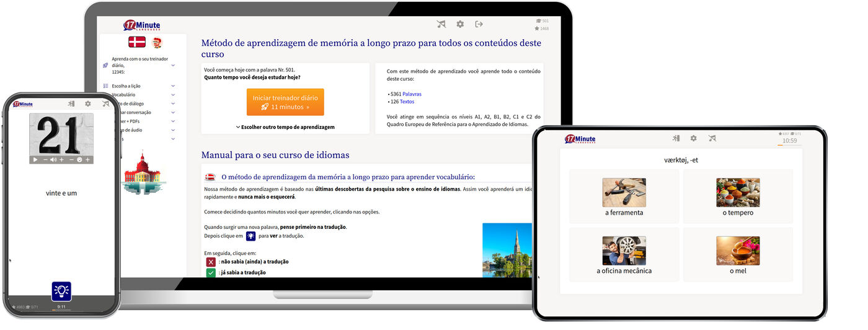Click the logout arrow icon in the laptop header

point(479,24)
